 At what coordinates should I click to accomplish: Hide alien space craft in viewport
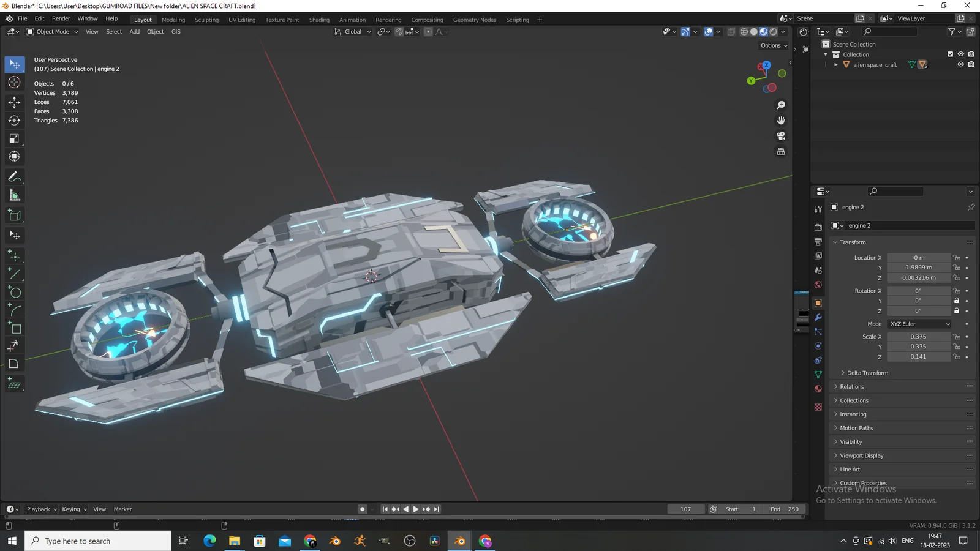tap(960, 64)
